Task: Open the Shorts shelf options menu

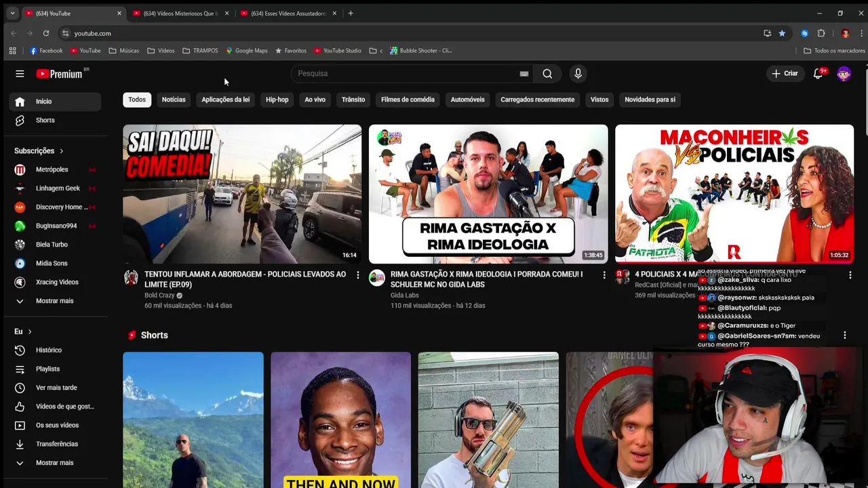Action: point(845,335)
